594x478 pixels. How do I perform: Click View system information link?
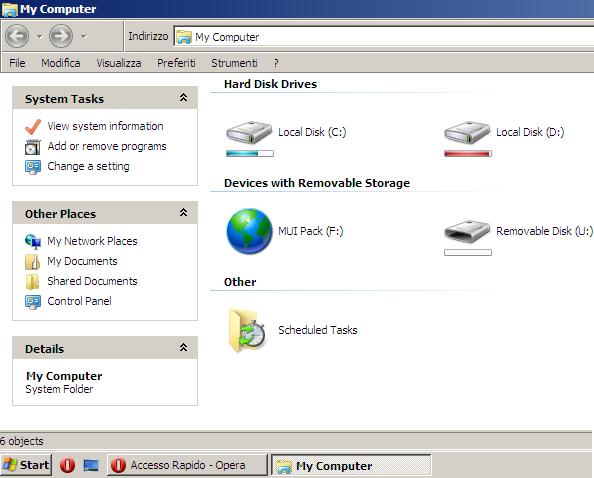[105, 126]
